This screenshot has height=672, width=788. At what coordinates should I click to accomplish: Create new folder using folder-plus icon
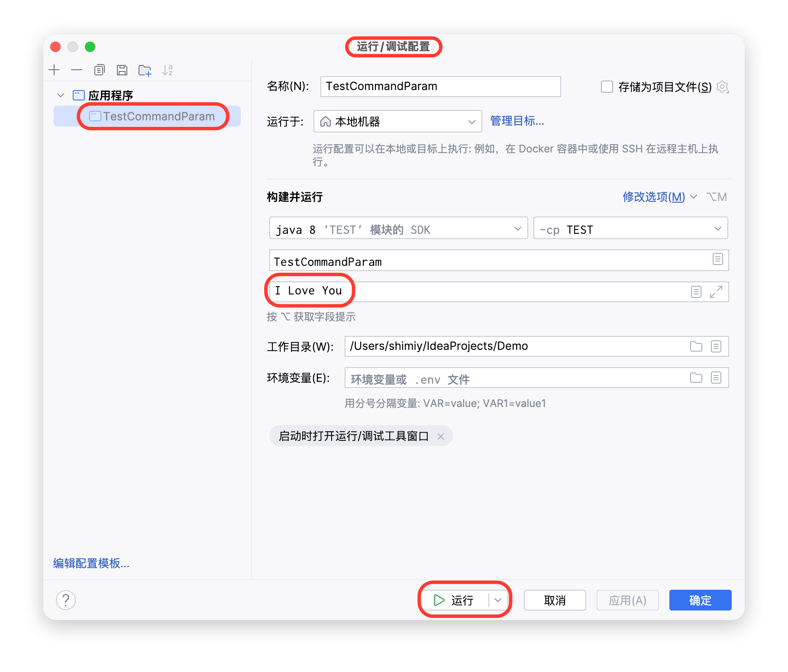pyautogui.click(x=145, y=70)
